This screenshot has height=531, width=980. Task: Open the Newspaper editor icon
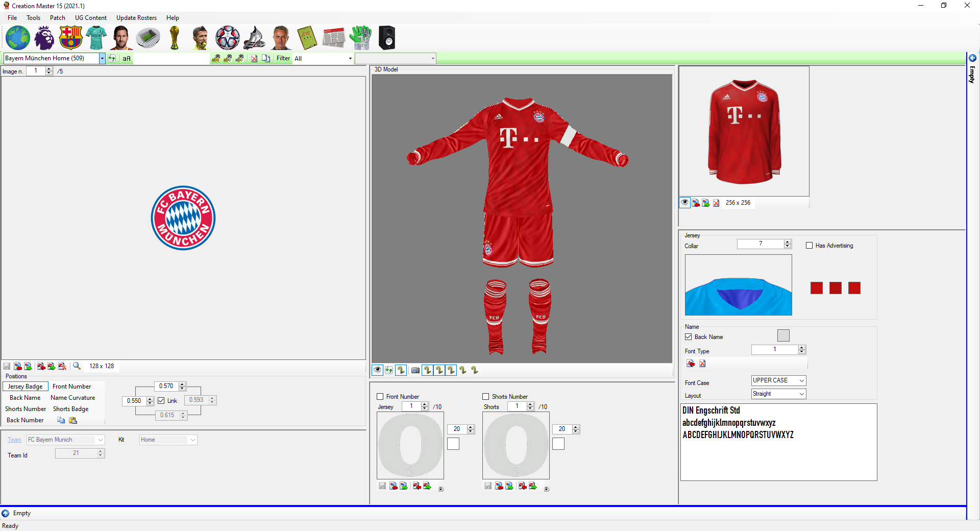pos(334,38)
